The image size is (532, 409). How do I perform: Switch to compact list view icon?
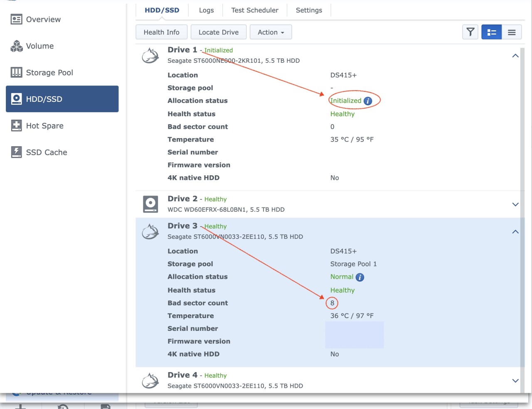[512, 32]
